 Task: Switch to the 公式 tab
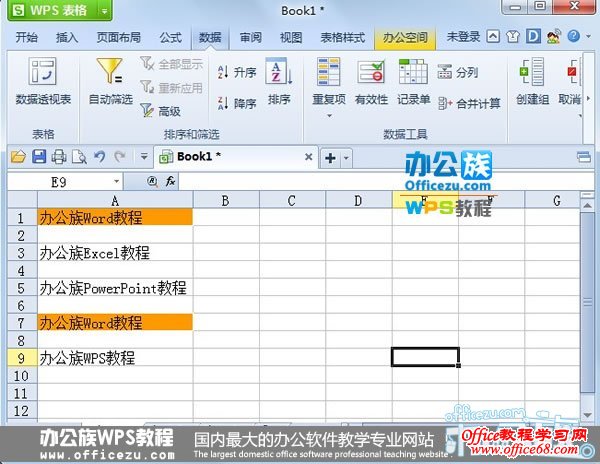pyautogui.click(x=171, y=37)
